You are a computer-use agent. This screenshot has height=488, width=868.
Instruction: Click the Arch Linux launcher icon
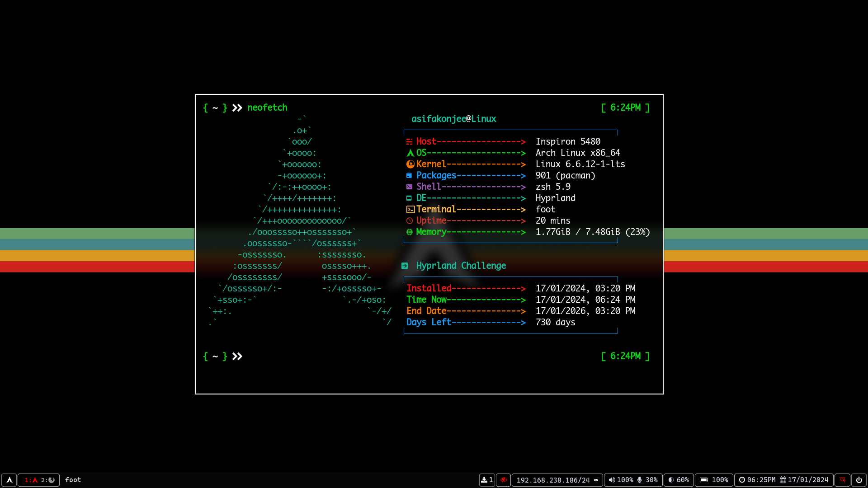(x=9, y=480)
